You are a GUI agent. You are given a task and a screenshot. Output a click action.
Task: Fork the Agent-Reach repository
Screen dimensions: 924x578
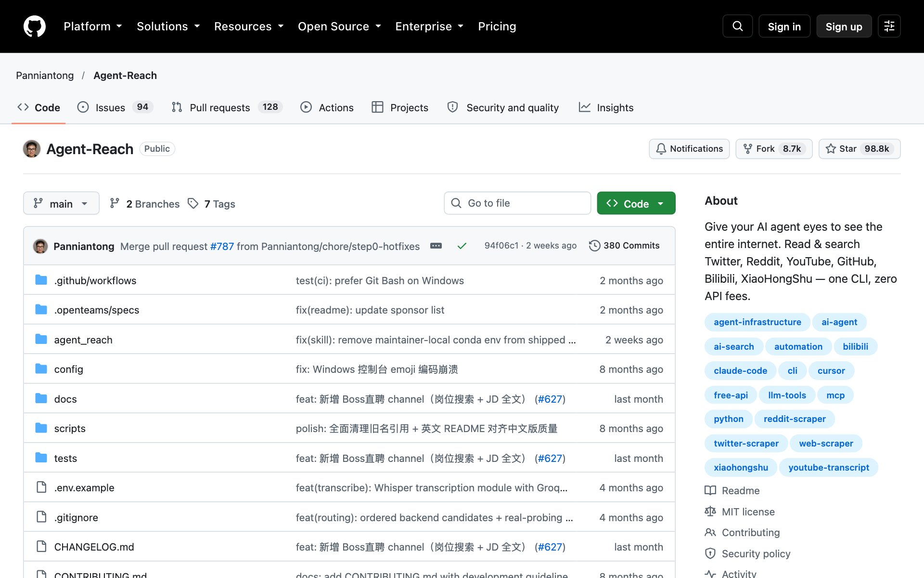(x=774, y=149)
